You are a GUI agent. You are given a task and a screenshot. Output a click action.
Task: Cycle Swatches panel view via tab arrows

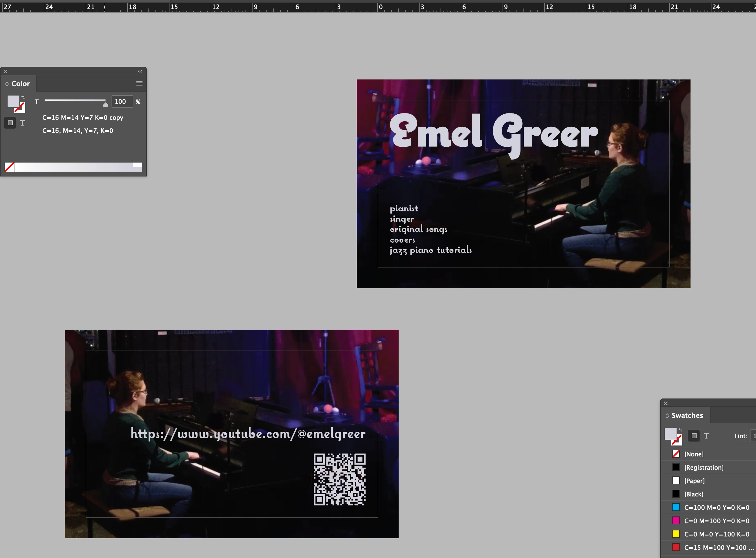(x=667, y=416)
